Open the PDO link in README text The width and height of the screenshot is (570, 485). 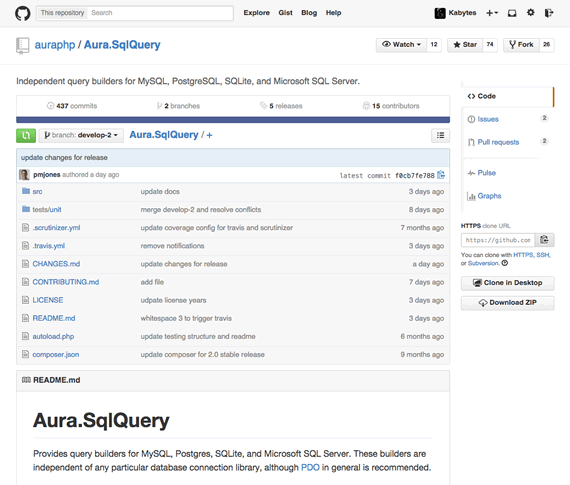coord(310,467)
